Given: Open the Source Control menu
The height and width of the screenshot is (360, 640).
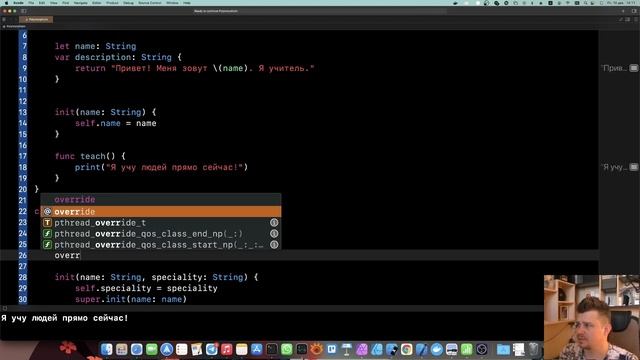Looking at the screenshot, I should coord(150,3).
